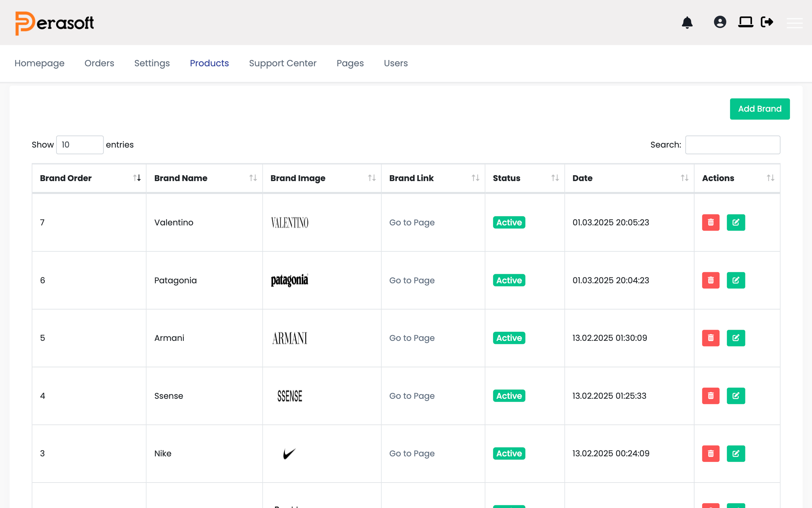Delete the Armani brand

coord(711,338)
